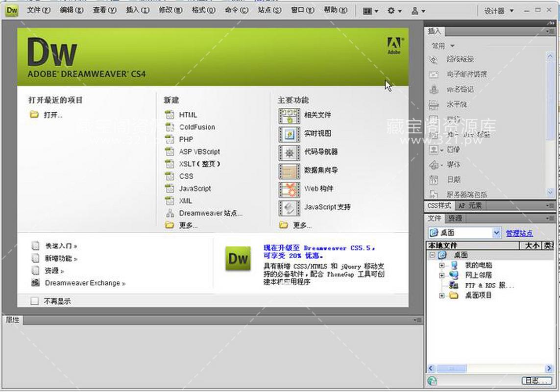Click the Web 构件 feature icon
The image size is (560, 392).
coord(290,189)
